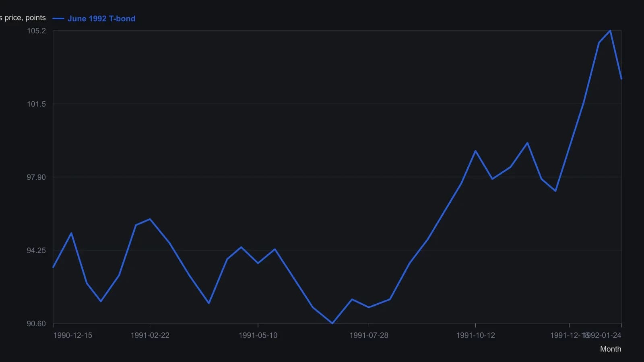Click the 1991-02-22 date label
The height and width of the screenshot is (362, 644).
tap(150, 335)
